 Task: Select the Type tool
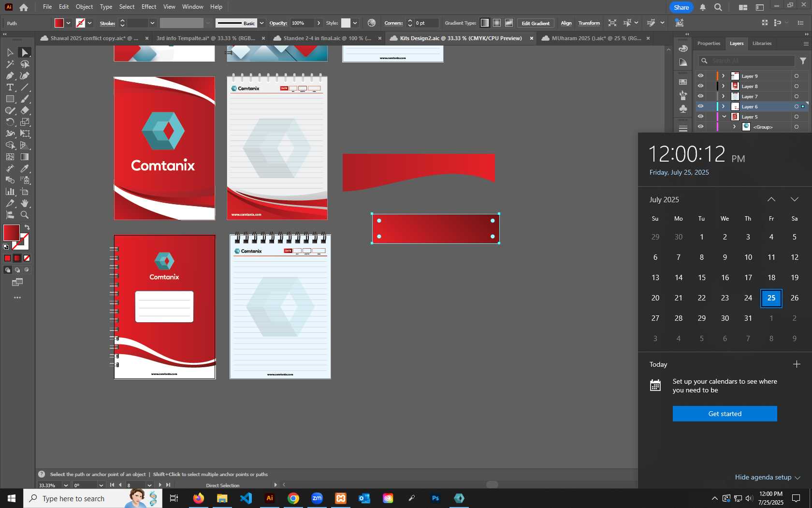point(10,87)
